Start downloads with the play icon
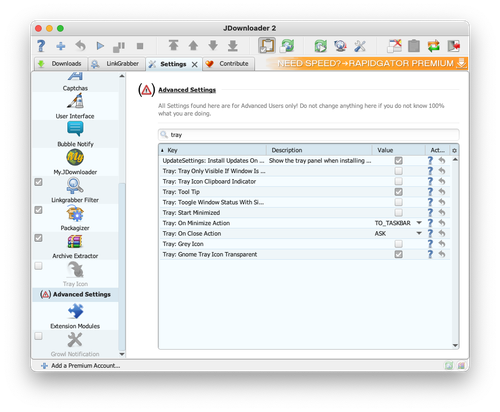Image resolution: width=500 pixels, height=412 pixels. [x=100, y=46]
